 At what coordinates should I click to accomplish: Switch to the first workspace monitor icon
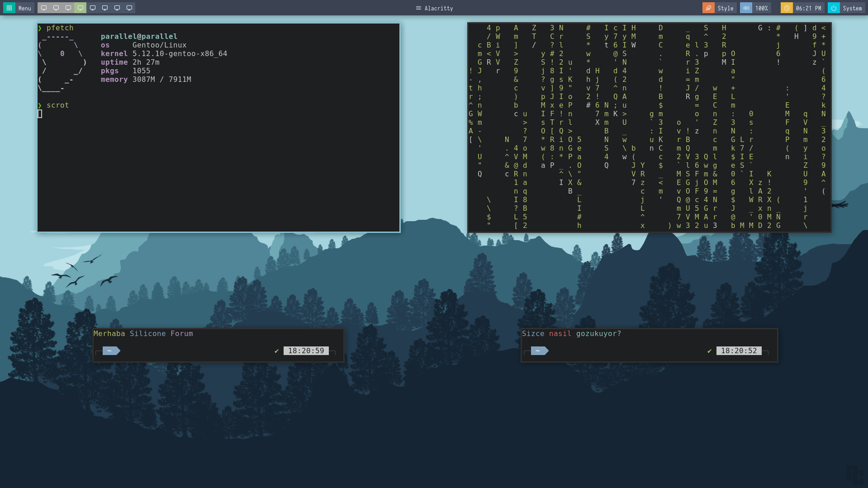(x=44, y=8)
